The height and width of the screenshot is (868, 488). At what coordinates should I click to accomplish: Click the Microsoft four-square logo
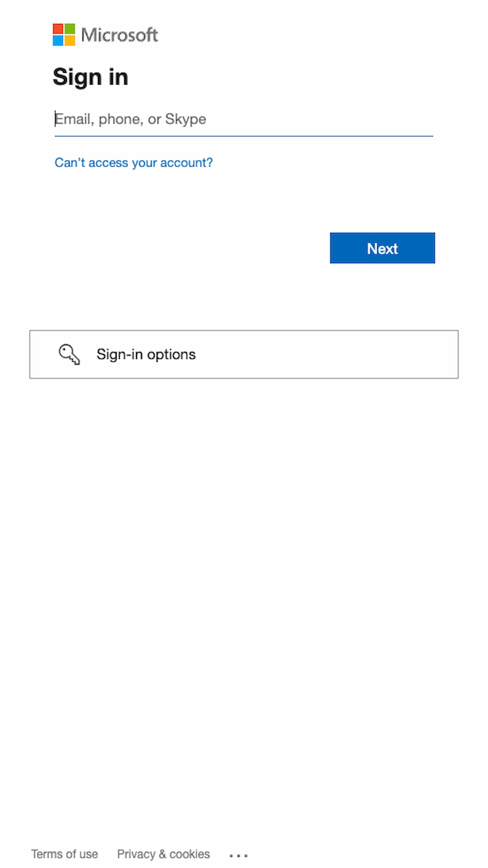click(x=64, y=35)
